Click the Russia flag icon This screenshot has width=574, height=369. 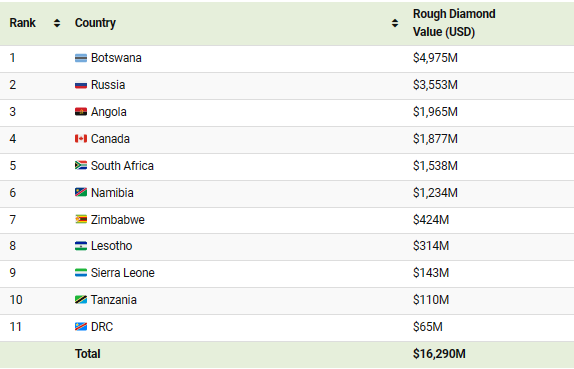(81, 85)
